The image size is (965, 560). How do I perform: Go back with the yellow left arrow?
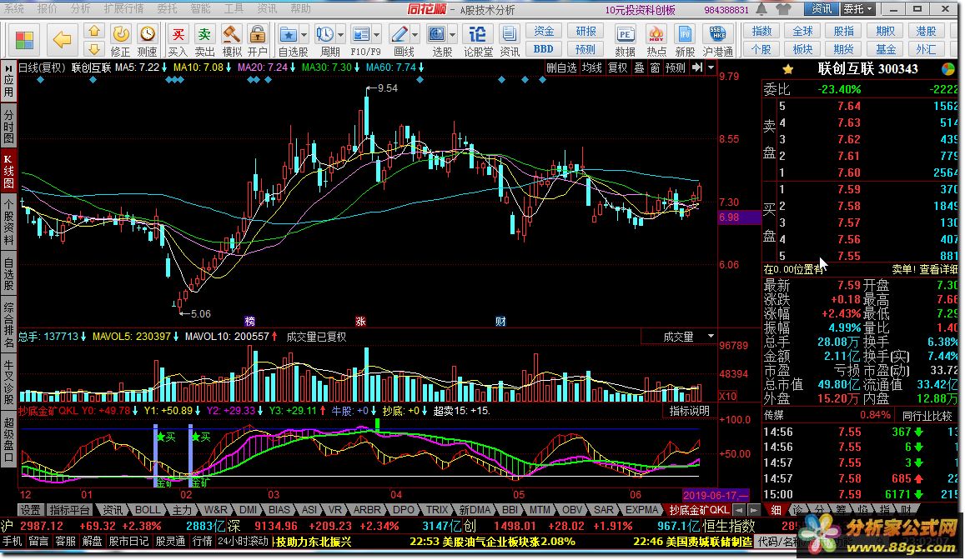click(x=63, y=40)
